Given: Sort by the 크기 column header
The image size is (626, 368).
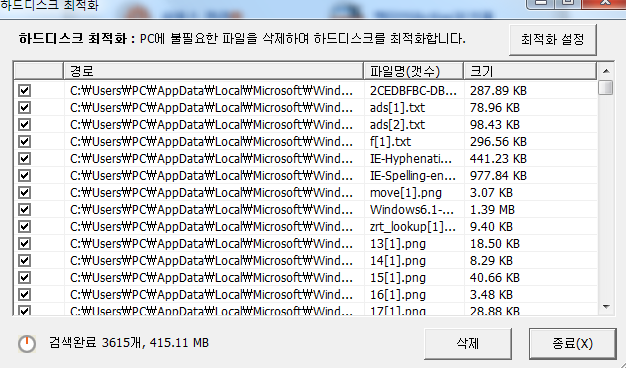Looking at the screenshot, I should tap(530, 71).
